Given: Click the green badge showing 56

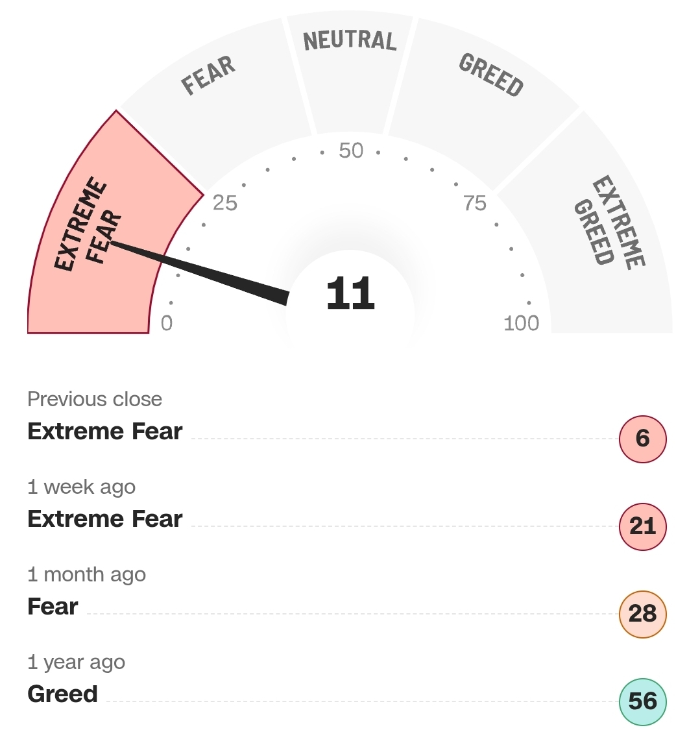Looking at the screenshot, I should tap(643, 701).
